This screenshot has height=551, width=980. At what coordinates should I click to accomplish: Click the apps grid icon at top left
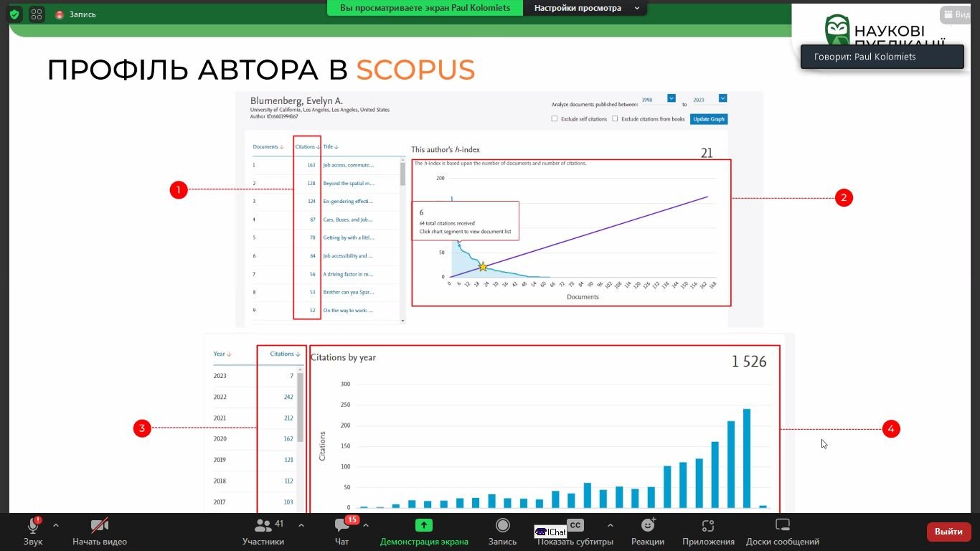pos(37,14)
